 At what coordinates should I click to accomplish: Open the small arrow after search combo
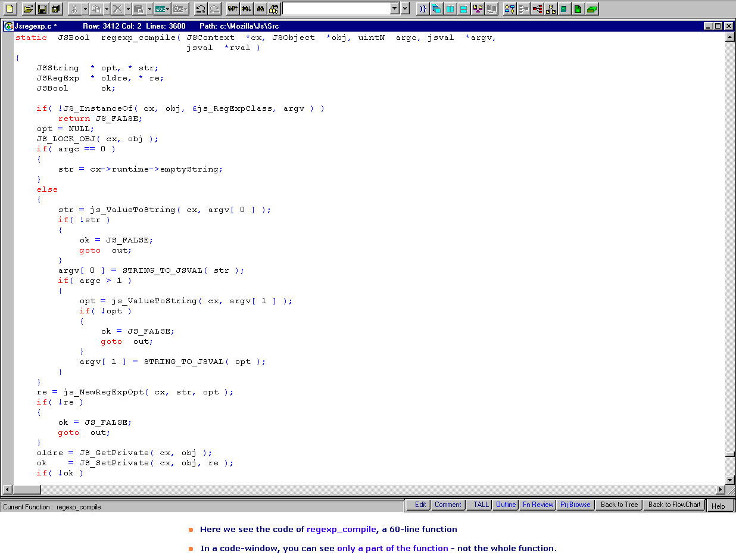click(406, 9)
